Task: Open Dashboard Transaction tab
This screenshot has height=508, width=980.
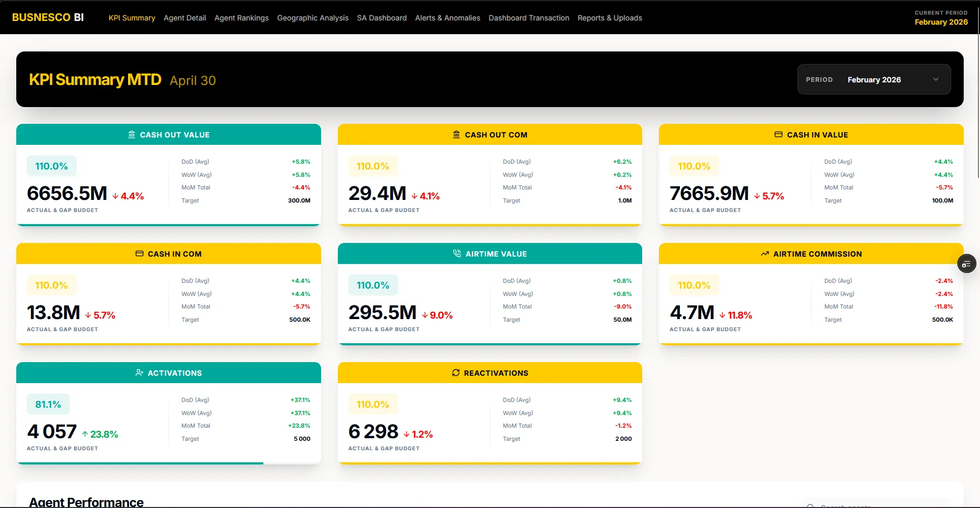Action: 529,18
